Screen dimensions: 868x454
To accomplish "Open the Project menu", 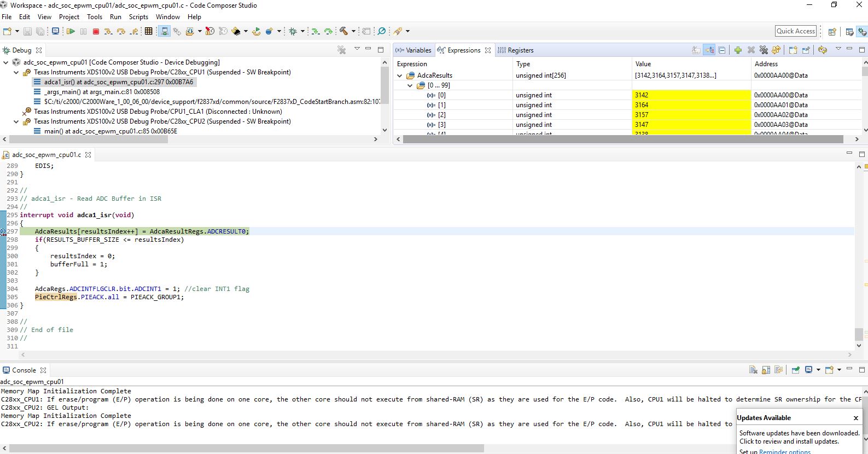I will [x=69, y=17].
